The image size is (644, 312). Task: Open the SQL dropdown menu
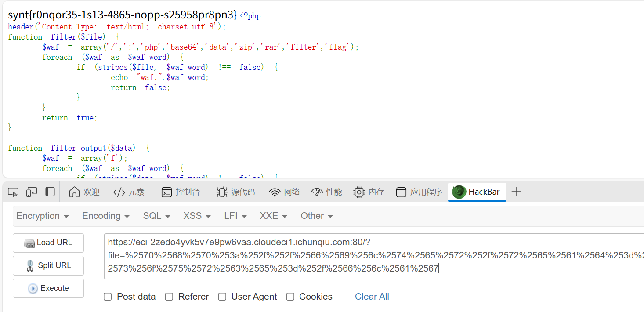(156, 216)
